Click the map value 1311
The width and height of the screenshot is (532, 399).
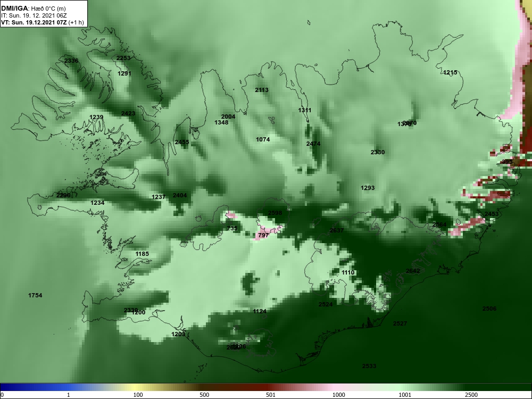(x=305, y=110)
